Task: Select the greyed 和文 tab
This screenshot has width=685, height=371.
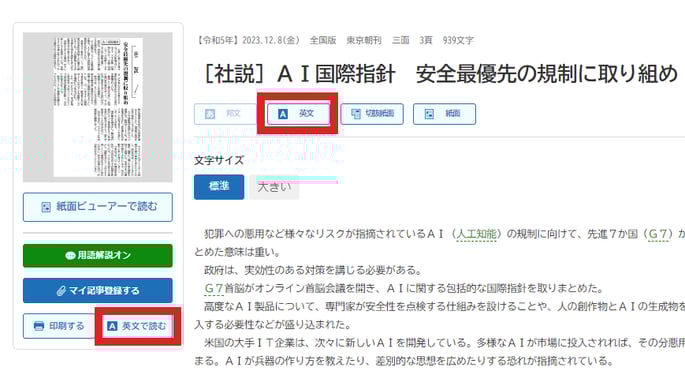Action: (225, 114)
